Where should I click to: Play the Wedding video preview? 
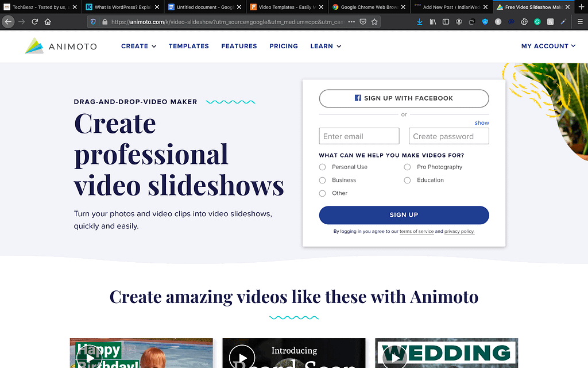395,358
